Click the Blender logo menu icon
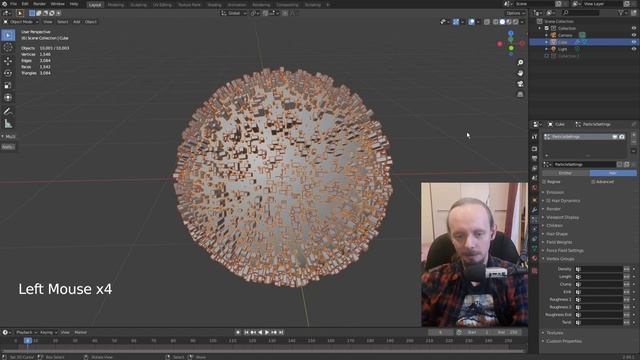Screen dimensions: 640x360 click(x=4, y=4)
